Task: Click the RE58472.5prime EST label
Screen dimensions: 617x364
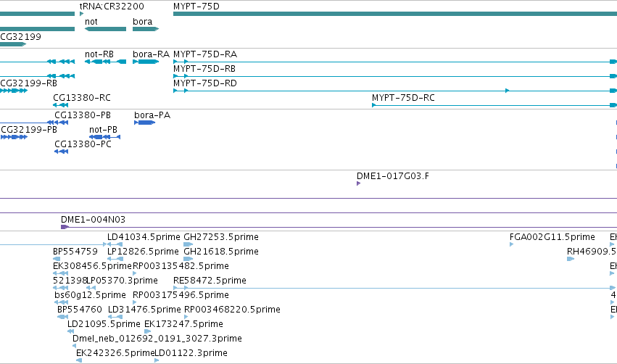Action: tap(210, 281)
